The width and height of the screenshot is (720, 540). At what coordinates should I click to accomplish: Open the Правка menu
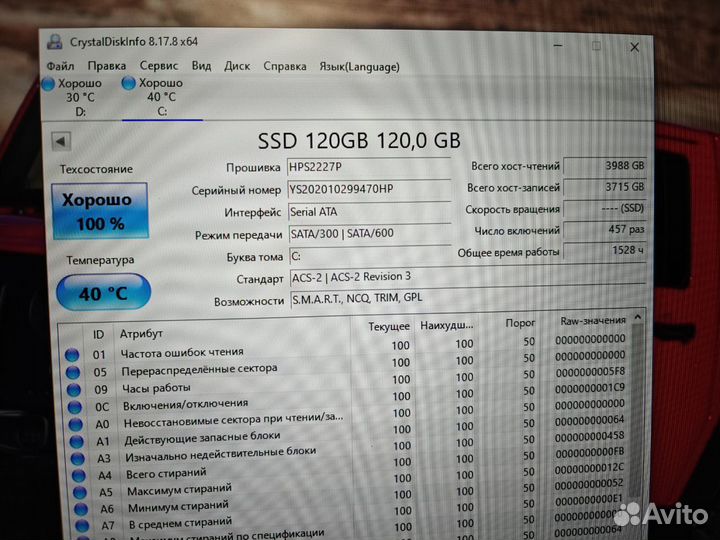(107, 66)
